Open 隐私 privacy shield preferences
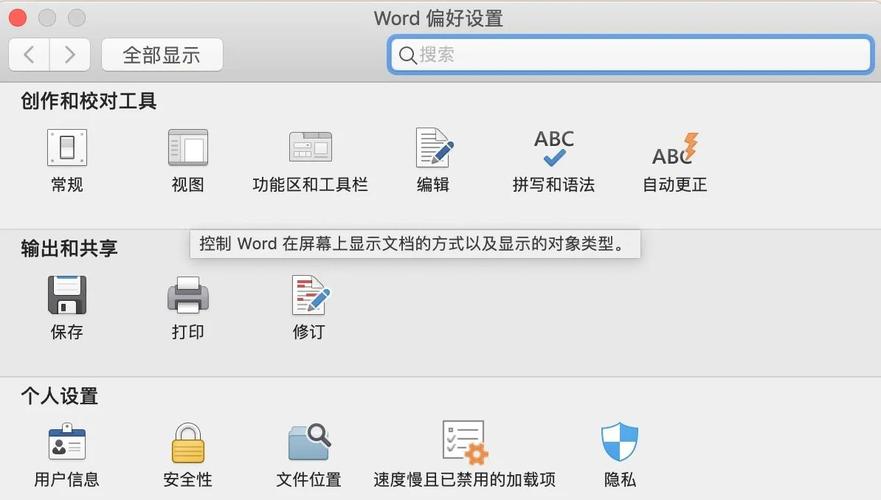This screenshot has height=500, width=881. pos(620,442)
